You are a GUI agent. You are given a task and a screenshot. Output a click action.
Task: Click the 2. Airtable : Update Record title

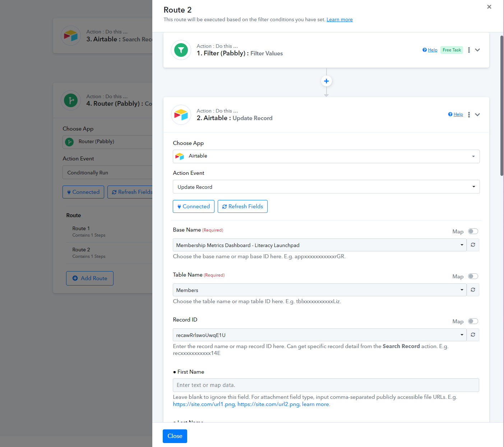235,118
